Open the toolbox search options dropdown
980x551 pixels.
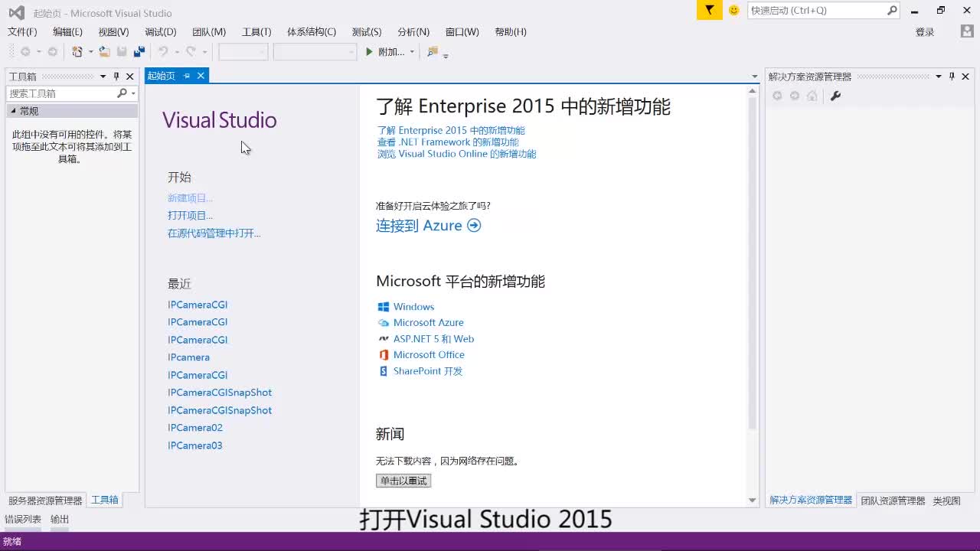(x=133, y=93)
